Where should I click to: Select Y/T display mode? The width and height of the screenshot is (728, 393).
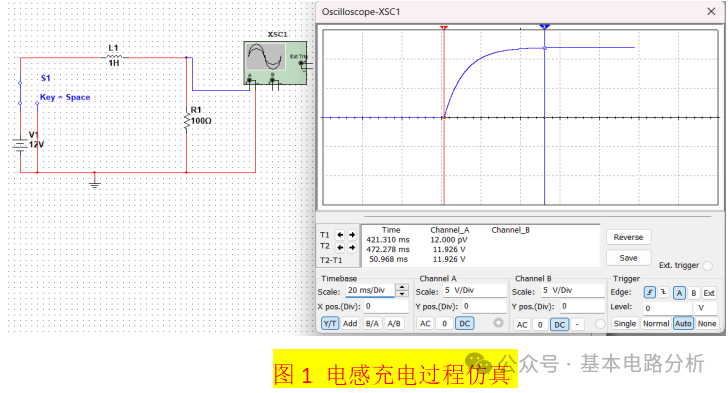pyautogui.click(x=330, y=324)
